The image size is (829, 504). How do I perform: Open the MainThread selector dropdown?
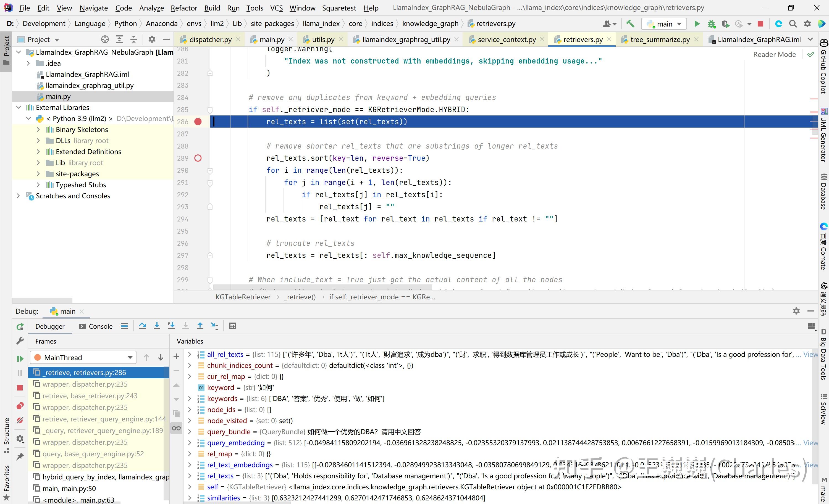(x=83, y=357)
